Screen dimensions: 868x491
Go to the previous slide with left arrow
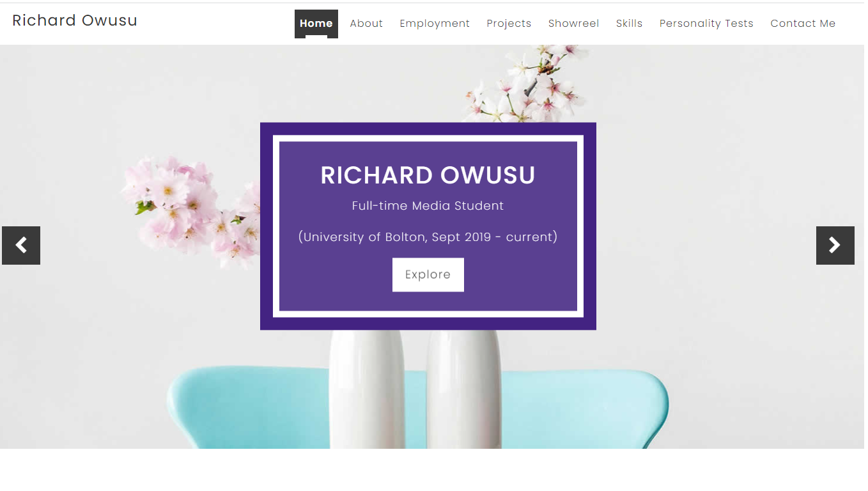click(x=21, y=245)
